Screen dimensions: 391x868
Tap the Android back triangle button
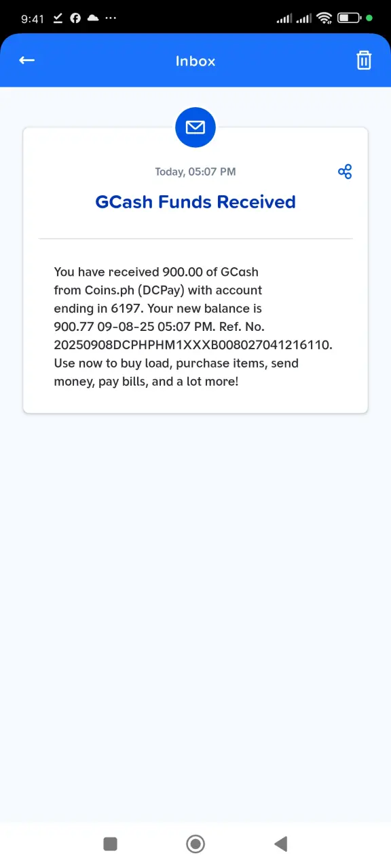(280, 844)
